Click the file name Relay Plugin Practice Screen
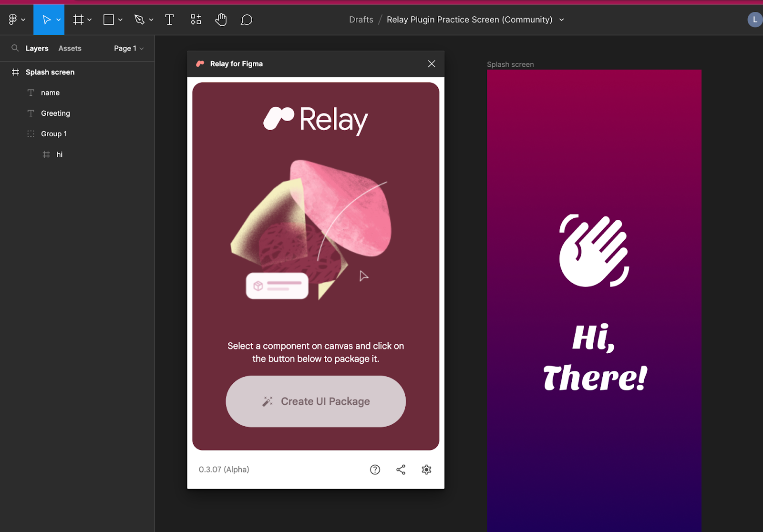 click(x=469, y=20)
